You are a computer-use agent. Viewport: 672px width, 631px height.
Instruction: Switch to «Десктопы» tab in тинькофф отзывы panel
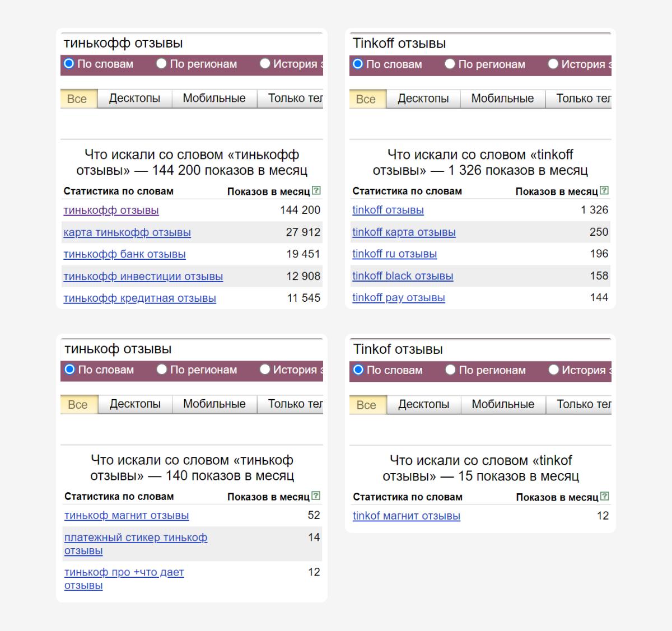134,99
